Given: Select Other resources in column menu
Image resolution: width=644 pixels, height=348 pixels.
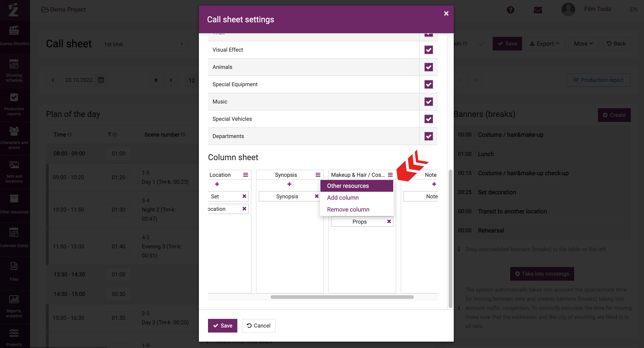Looking at the screenshot, I should (357, 186).
